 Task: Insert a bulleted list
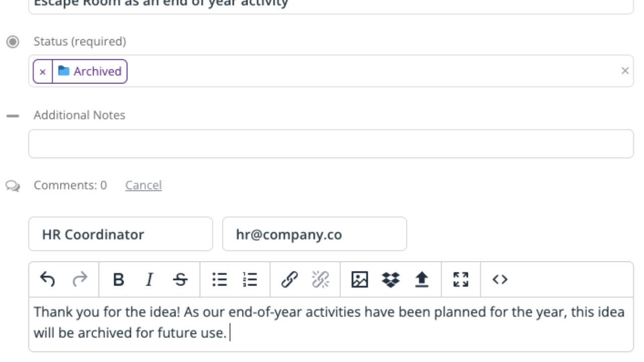pyautogui.click(x=219, y=279)
